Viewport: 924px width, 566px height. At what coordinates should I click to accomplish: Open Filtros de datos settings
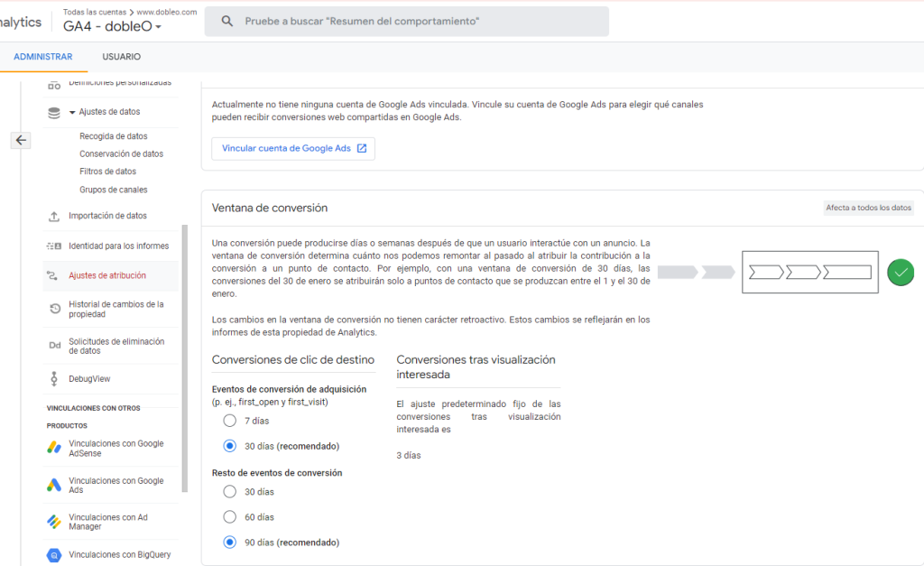[107, 172]
